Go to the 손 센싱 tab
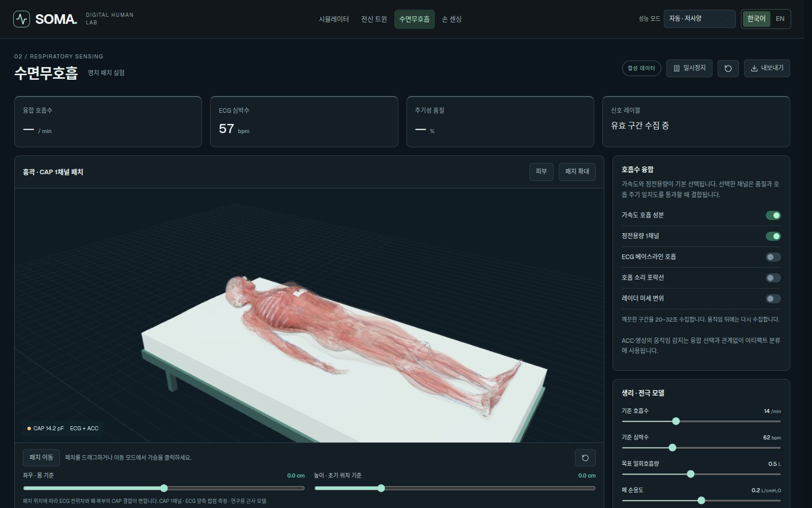 pyautogui.click(x=452, y=19)
